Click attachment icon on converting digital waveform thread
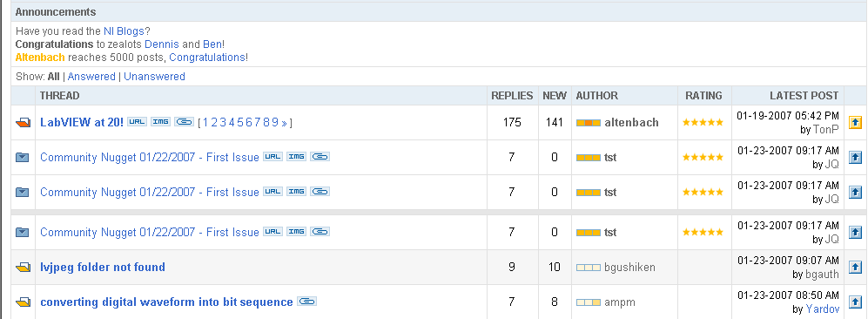The image size is (868, 319). [x=306, y=302]
